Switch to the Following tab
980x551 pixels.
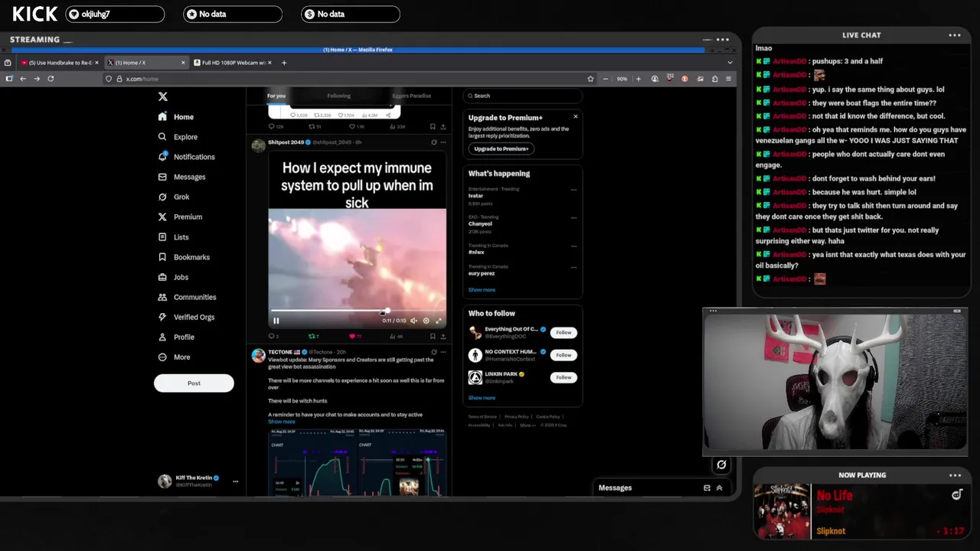click(x=338, y=96)
